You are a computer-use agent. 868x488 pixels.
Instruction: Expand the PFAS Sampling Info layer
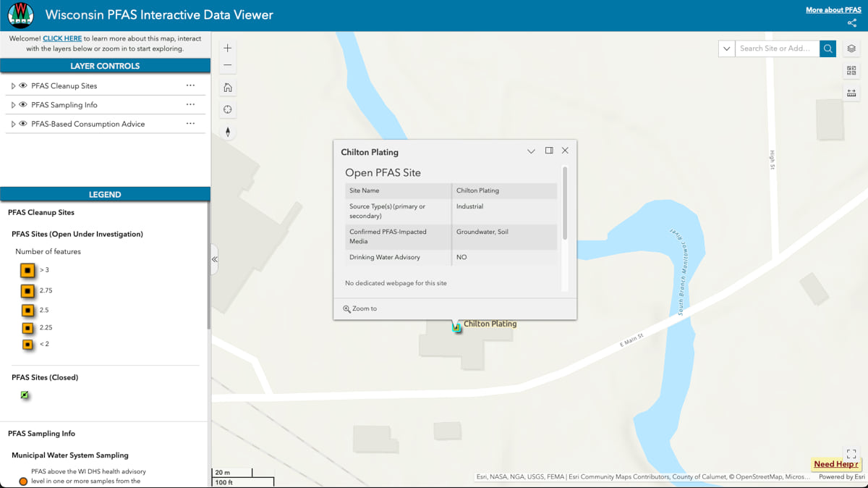(x=13, y=105)
